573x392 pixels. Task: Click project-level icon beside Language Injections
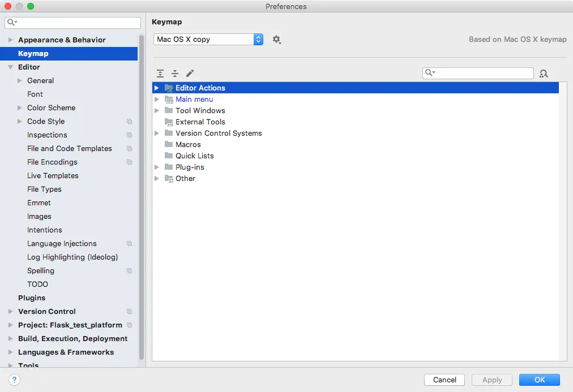coord(129,243)
